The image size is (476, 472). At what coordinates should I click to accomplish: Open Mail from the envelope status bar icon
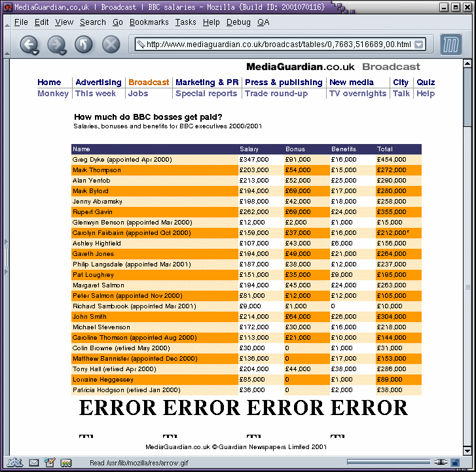(34, 463)
